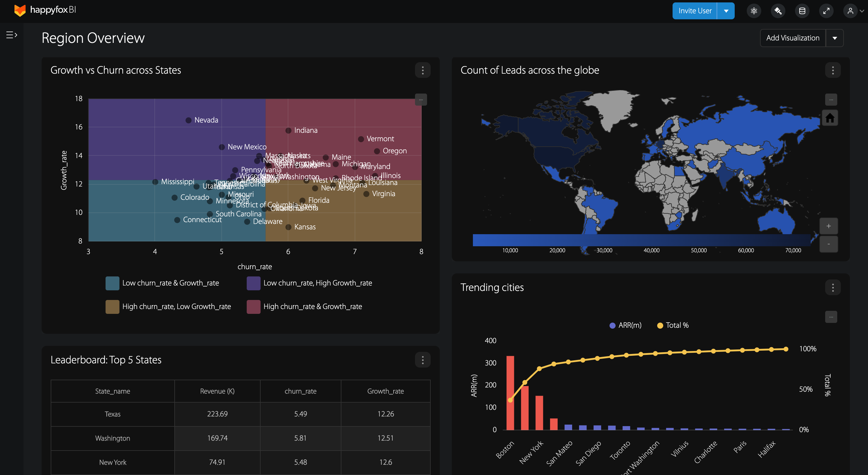Expand the Invite User dropdown arrow
This screenshot has width=868, height=475.
pyautogui.click(x=726, y=11)
